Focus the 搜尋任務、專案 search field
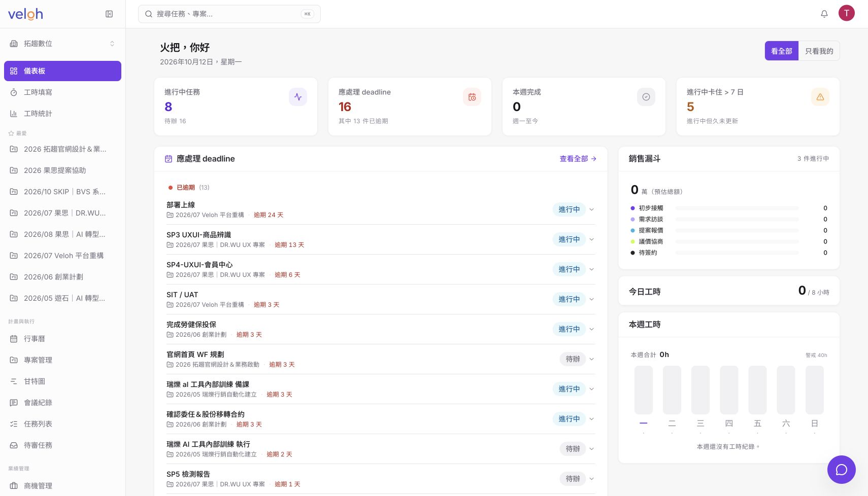868x496 pixels. pos(229,14)
